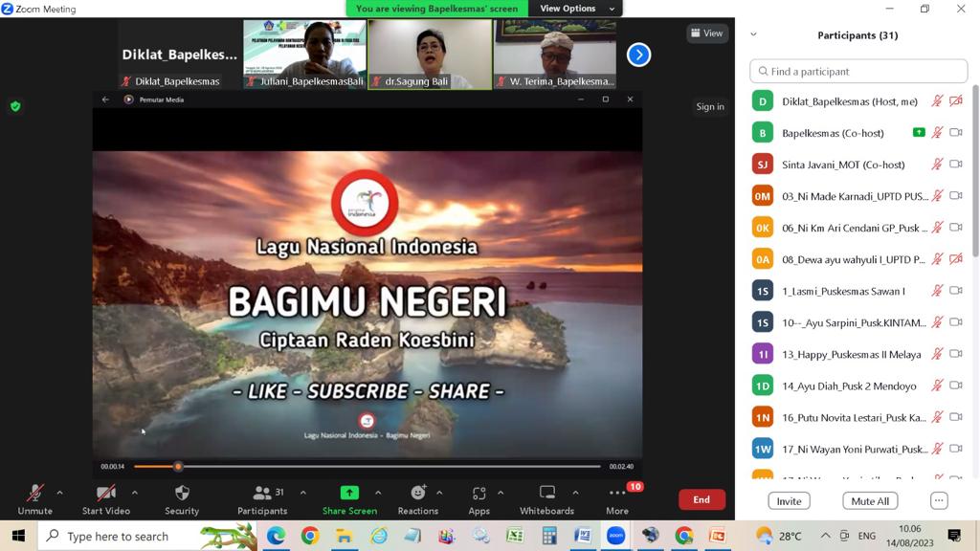This screenshot has width=980, height=551.
Task: Click mic icon for 13_Happy_Puskesmas II Melaya
Action: click(937, 354)
